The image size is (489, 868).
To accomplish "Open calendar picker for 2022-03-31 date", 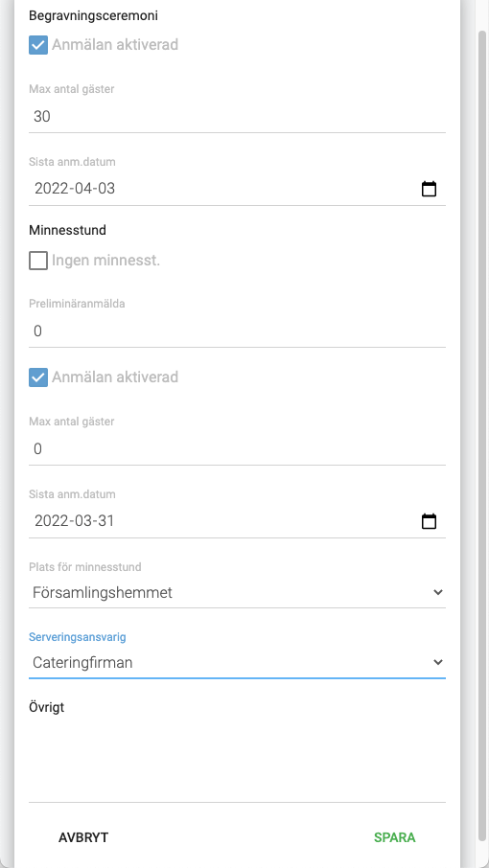I will click(429, 521).
